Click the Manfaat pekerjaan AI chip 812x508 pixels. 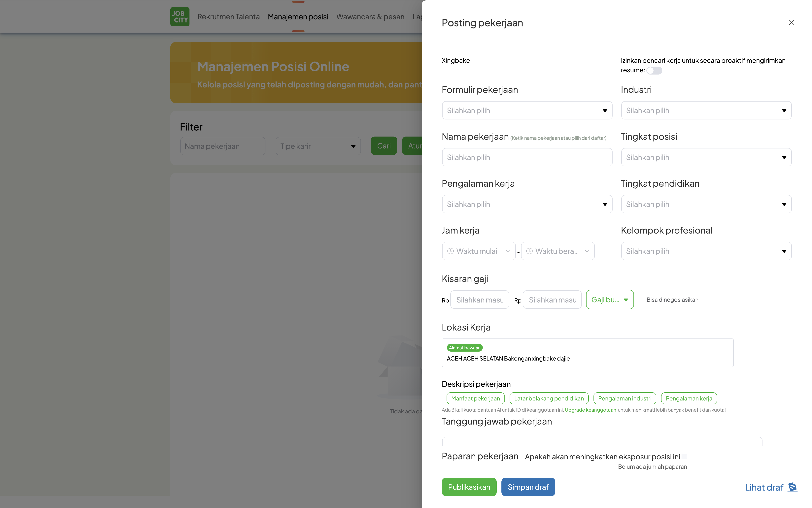pyautogui.click(x=475, y=398)
